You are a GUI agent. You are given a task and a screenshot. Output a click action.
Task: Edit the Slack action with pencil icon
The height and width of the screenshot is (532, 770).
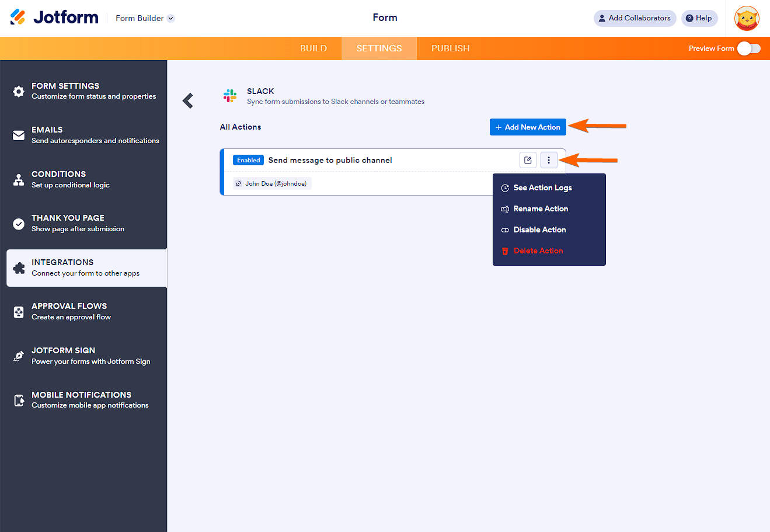coord(528,160)
